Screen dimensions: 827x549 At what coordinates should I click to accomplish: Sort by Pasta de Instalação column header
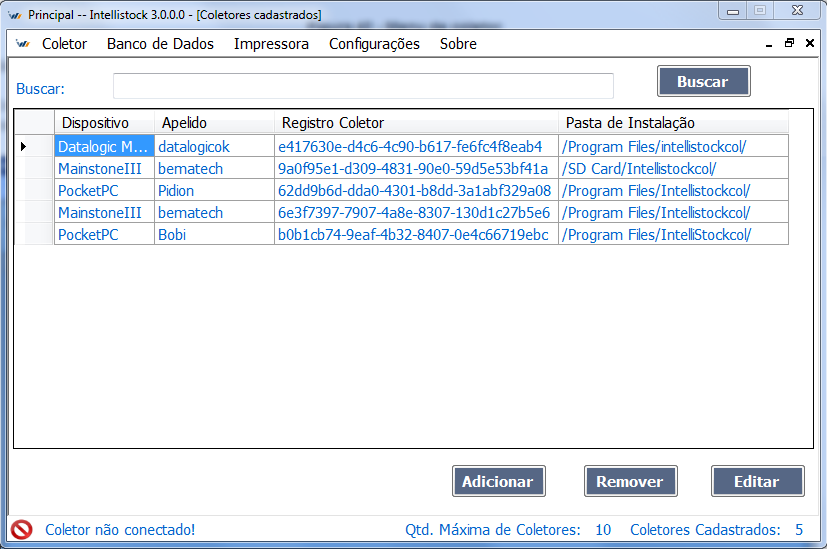point(674,123)
